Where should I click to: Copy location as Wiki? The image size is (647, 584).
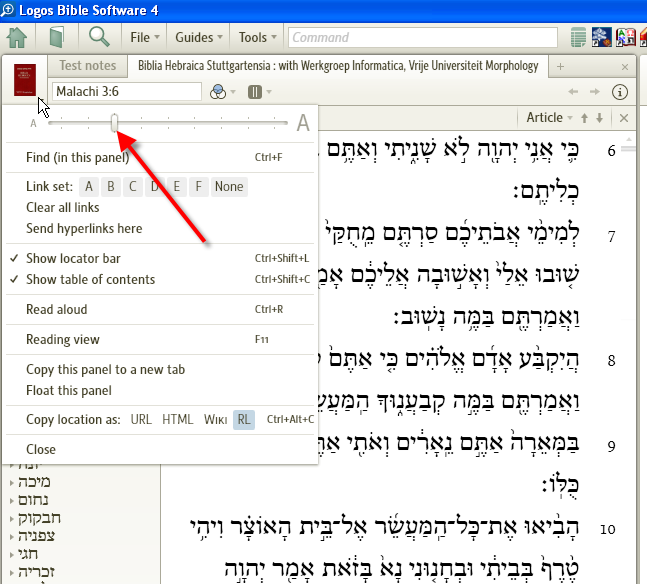tap(215, 420)
